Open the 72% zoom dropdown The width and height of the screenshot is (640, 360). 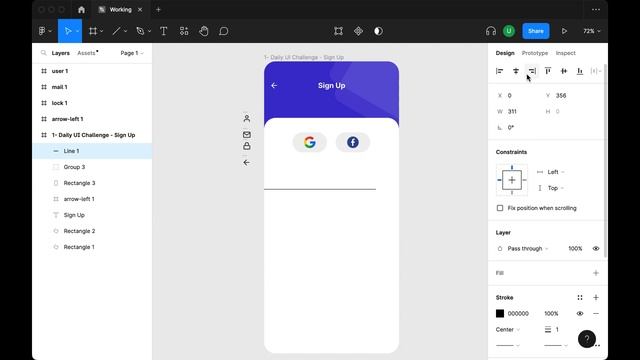coord(592,31)
